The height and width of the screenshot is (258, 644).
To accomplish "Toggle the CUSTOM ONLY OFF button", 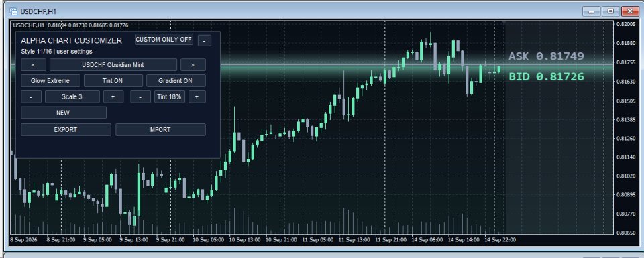I will (164, 40).
